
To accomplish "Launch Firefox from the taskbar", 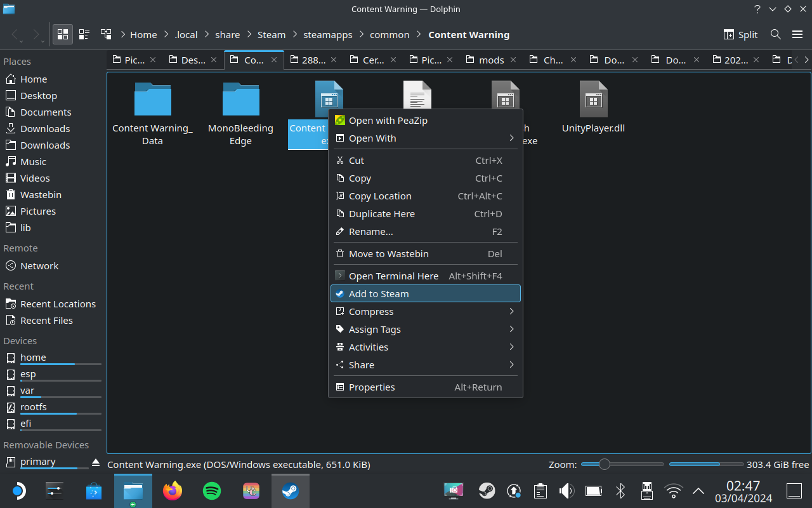I will 173,491.
